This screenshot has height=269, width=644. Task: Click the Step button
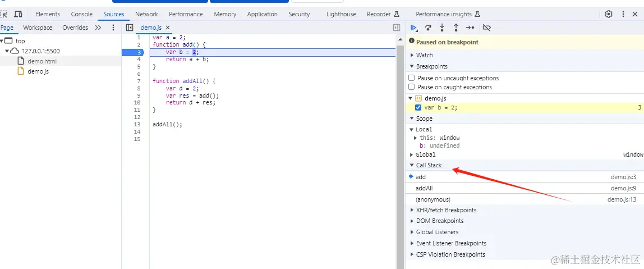point(470,28)
